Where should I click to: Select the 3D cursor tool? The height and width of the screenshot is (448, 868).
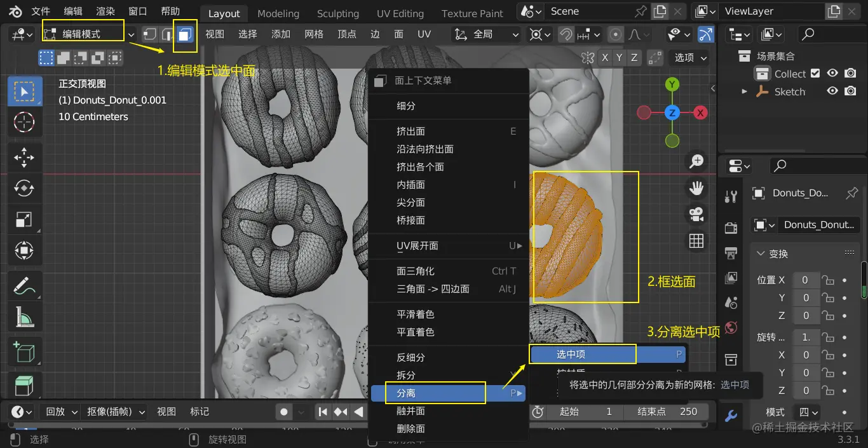pos(25,121)
